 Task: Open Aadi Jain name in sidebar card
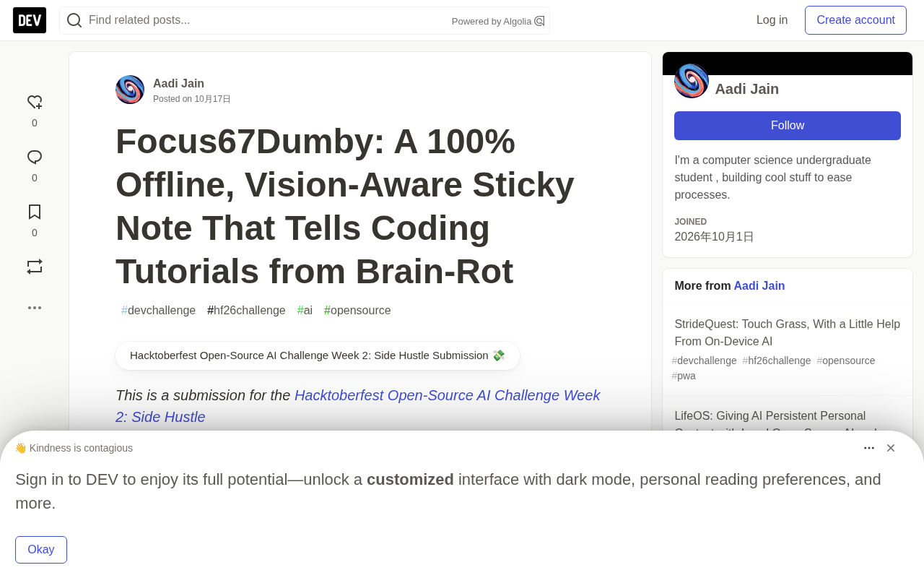coord(747,89)
